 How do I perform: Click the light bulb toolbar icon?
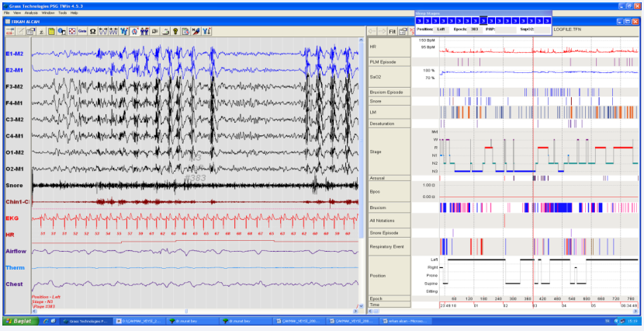tap(175, 31)
